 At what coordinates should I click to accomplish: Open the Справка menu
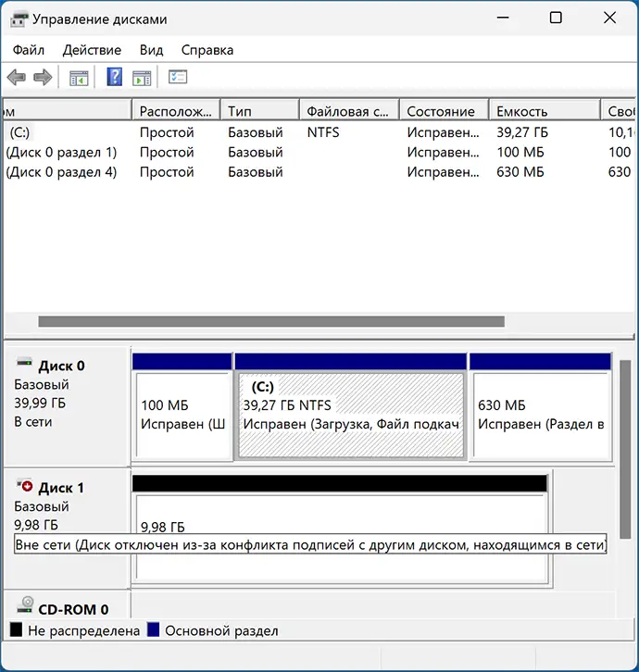click(x=207, y=50)
